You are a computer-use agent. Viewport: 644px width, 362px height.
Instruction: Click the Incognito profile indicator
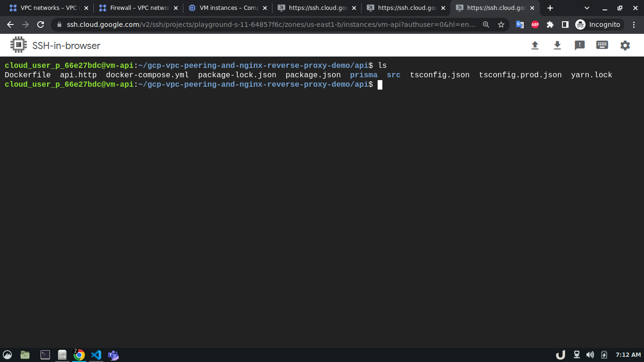coord(598,25)
